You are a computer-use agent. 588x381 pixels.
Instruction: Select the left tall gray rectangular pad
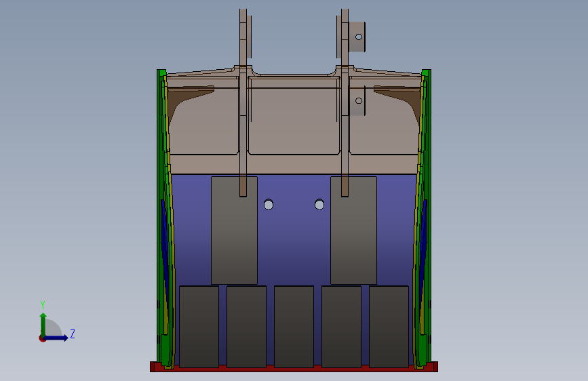235,230
